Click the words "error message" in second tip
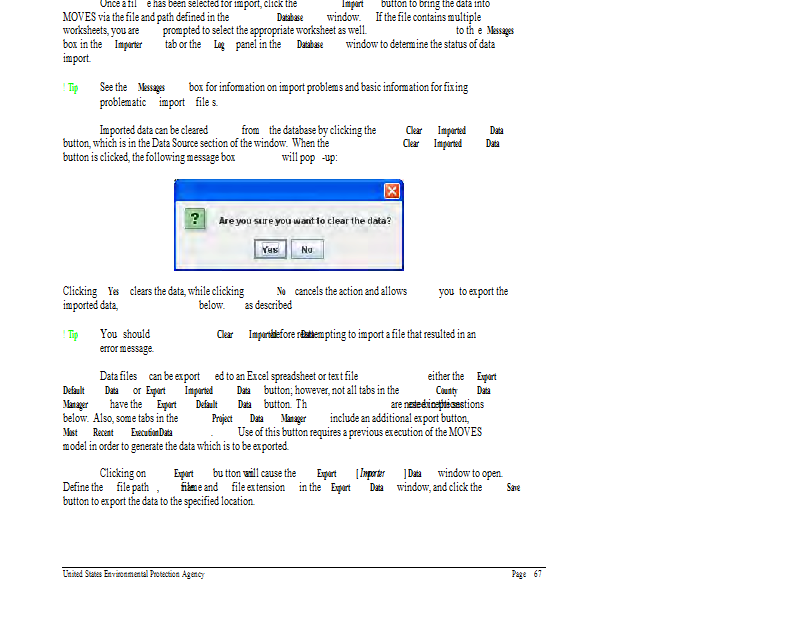Viewport: 800px width, 618px height. click(x=127, y=349)
